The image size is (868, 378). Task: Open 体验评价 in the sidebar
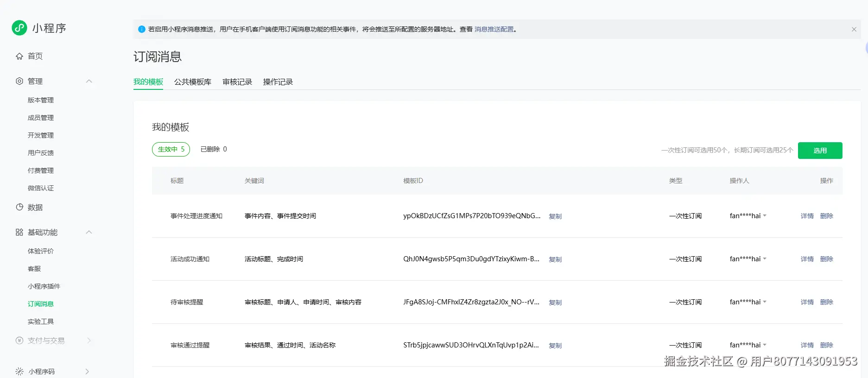tap(41, 251)
